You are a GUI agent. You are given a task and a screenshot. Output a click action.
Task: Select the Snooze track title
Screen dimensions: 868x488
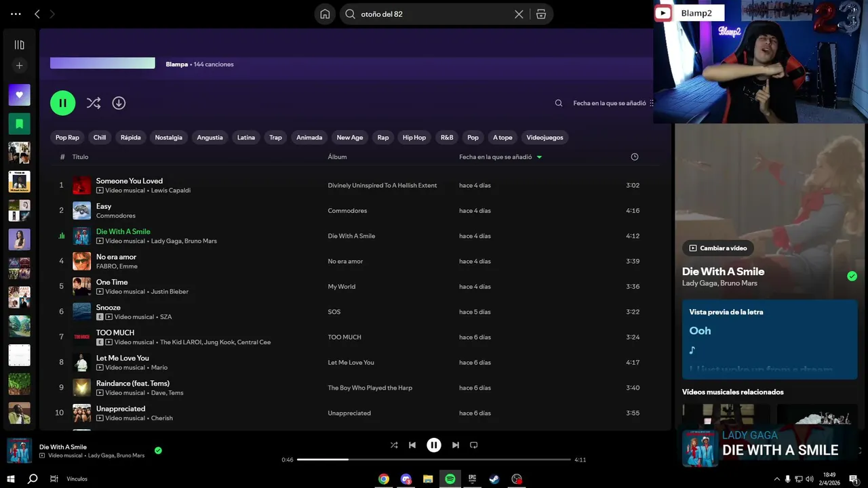click(x=108, y=308)
